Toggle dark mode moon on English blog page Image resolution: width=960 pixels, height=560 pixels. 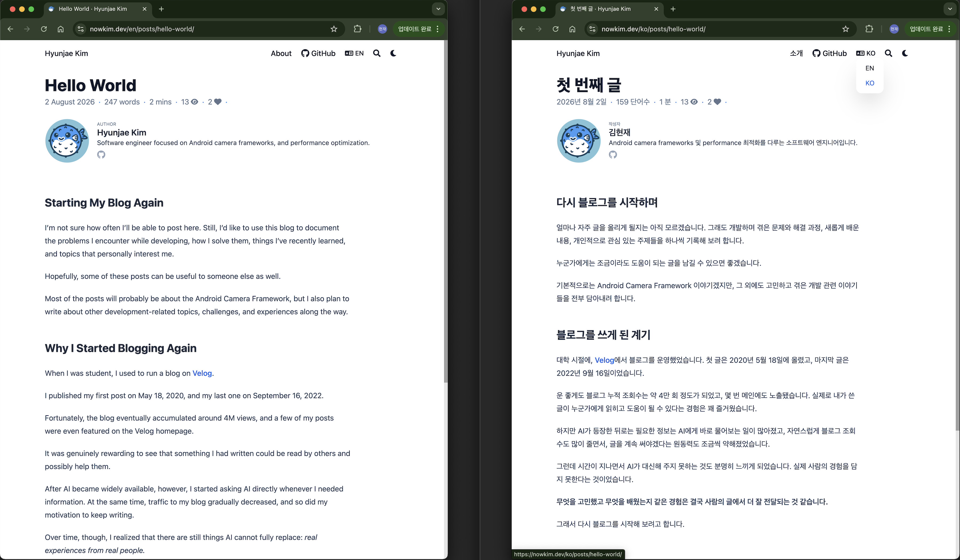pos(394,53)
